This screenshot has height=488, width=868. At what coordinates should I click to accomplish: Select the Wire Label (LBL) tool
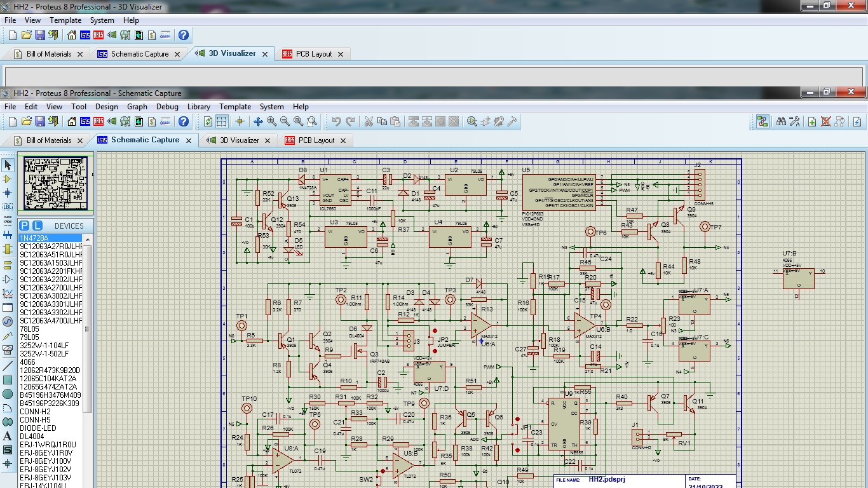pyautogui.click(x=8, y=207)
